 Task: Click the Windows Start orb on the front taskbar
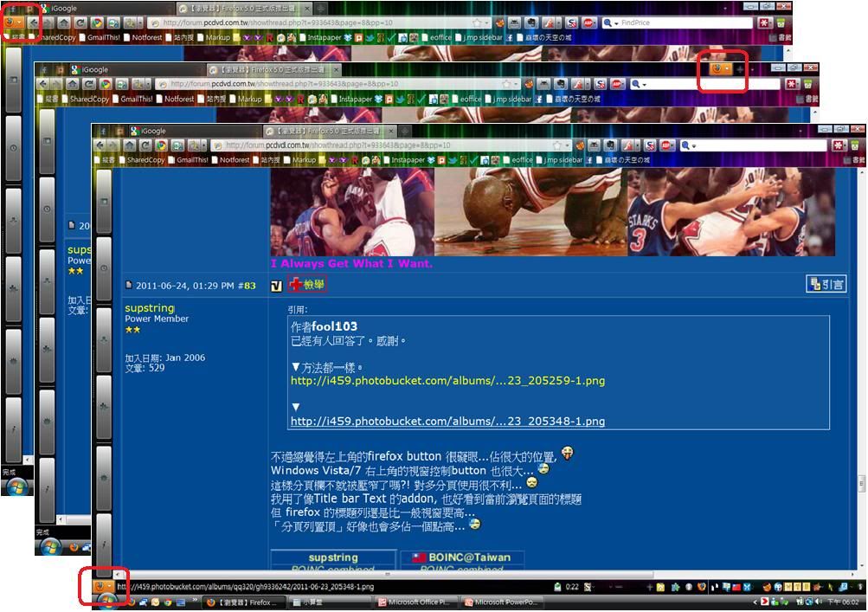(x=107, y=602)
